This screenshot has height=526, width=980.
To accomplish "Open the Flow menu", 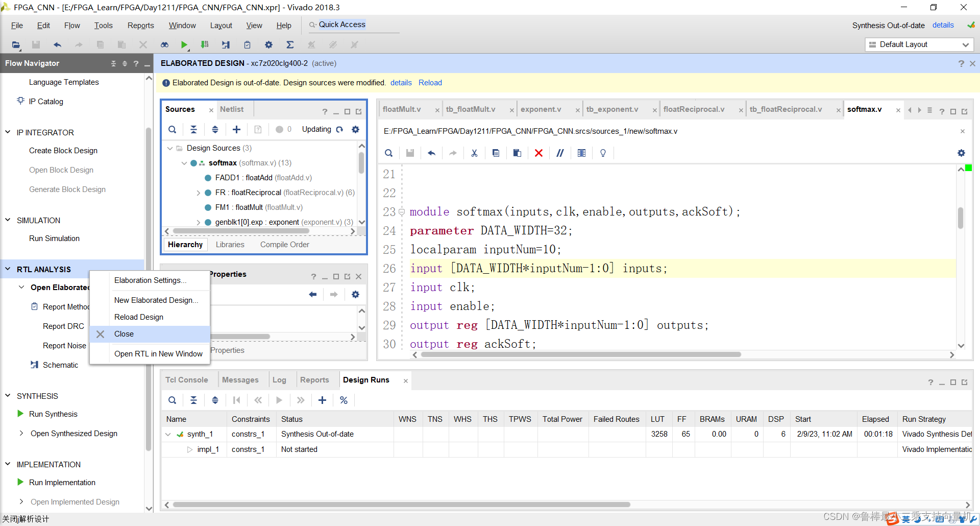I will point(72,26).
